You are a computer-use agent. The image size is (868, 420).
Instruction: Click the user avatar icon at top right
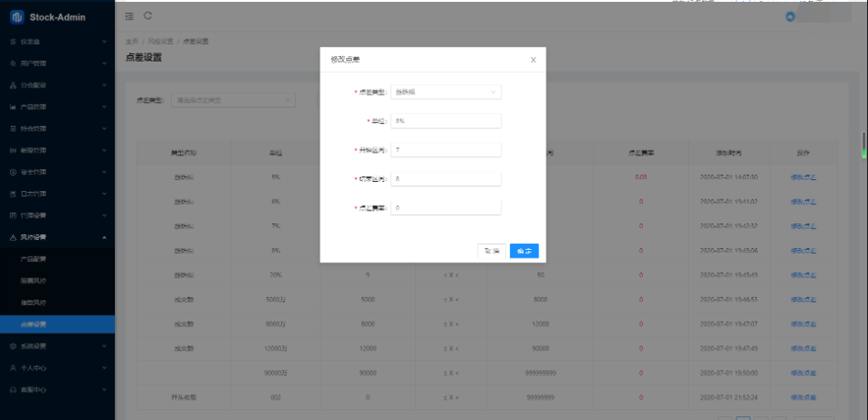tap(791, 17)
